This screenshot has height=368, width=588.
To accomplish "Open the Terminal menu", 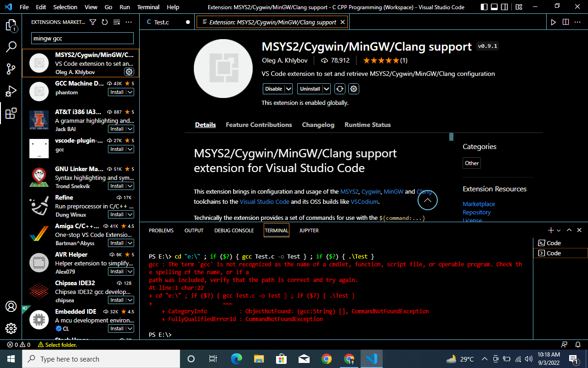I will click(148, 7).
